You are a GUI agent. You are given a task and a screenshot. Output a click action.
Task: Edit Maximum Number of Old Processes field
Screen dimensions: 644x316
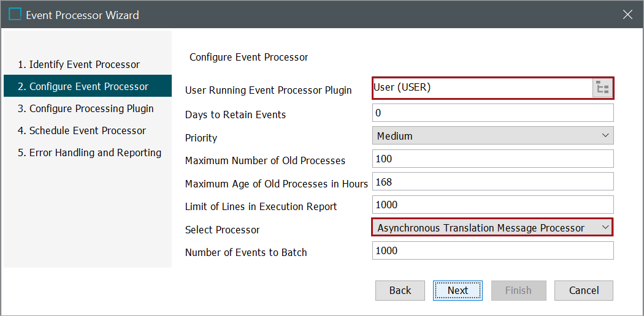(x=493, y=159)
